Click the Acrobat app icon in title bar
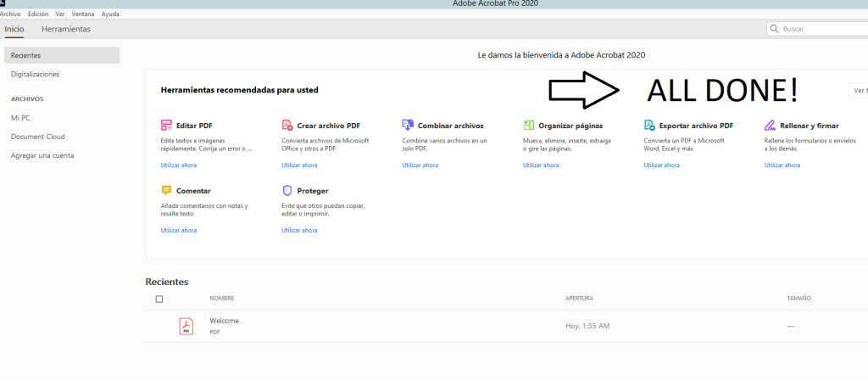 point(2,3)
